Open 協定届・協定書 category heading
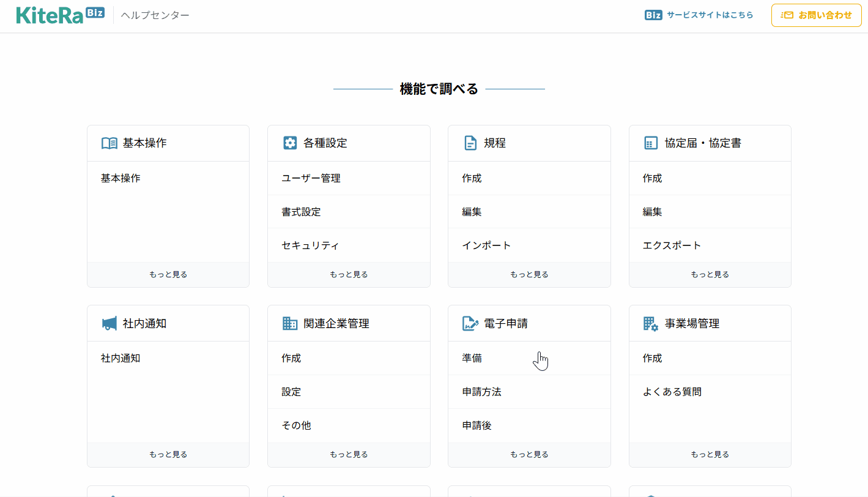This screenshot has width=868, height=497. pyautogui.click(x=703, y=143)
